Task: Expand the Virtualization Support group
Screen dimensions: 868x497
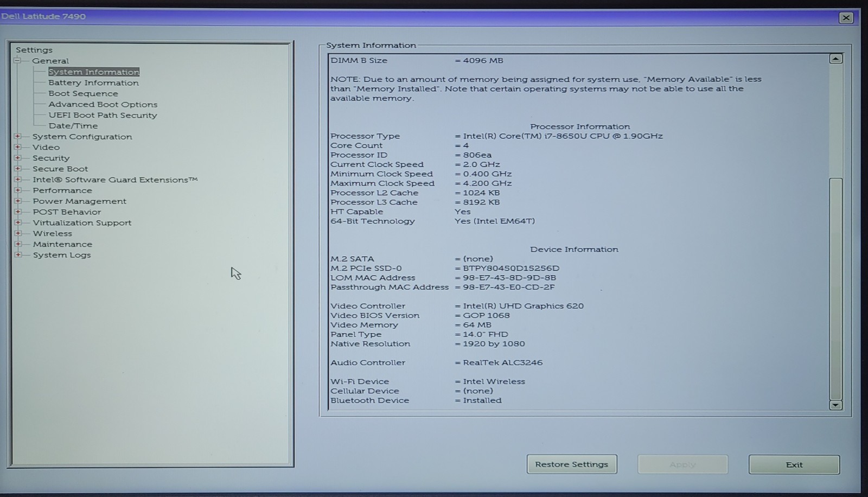Action: (x=18, y=222)
